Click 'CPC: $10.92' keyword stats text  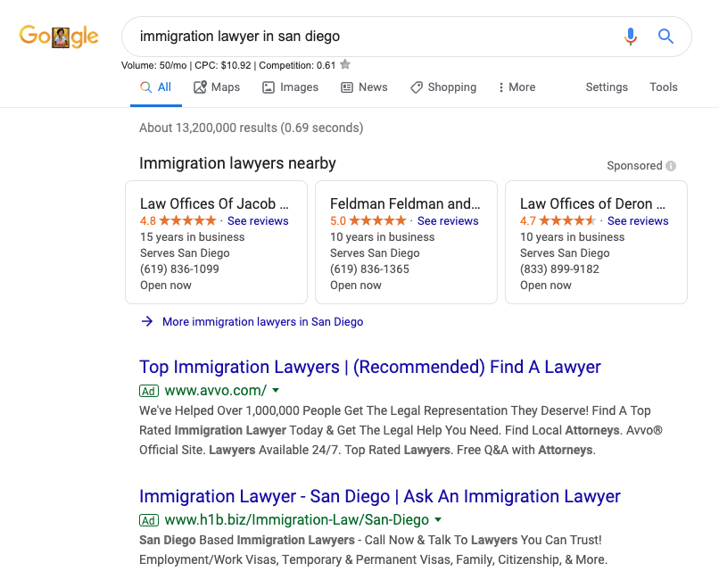tap(223, 65)
